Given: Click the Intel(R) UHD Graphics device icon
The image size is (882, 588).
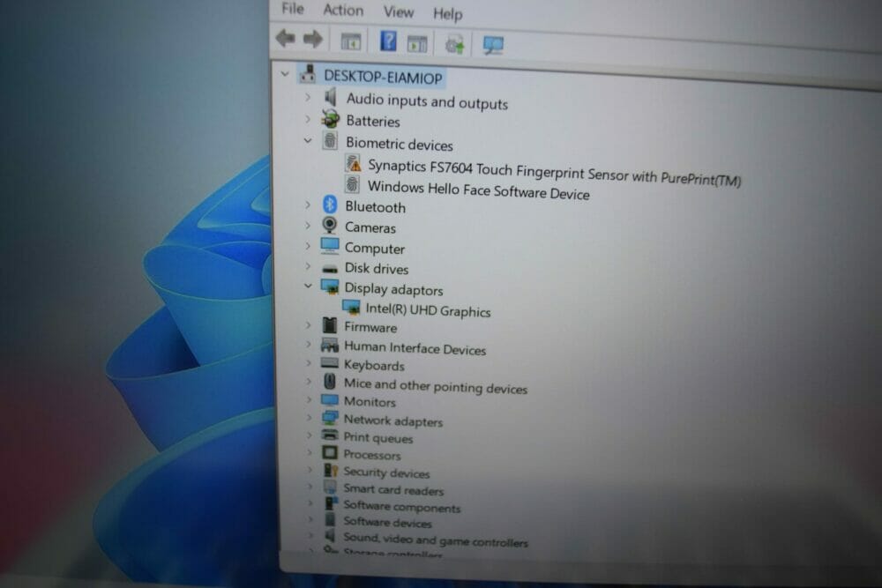Looking at the screenshot, I should (352, 308).
